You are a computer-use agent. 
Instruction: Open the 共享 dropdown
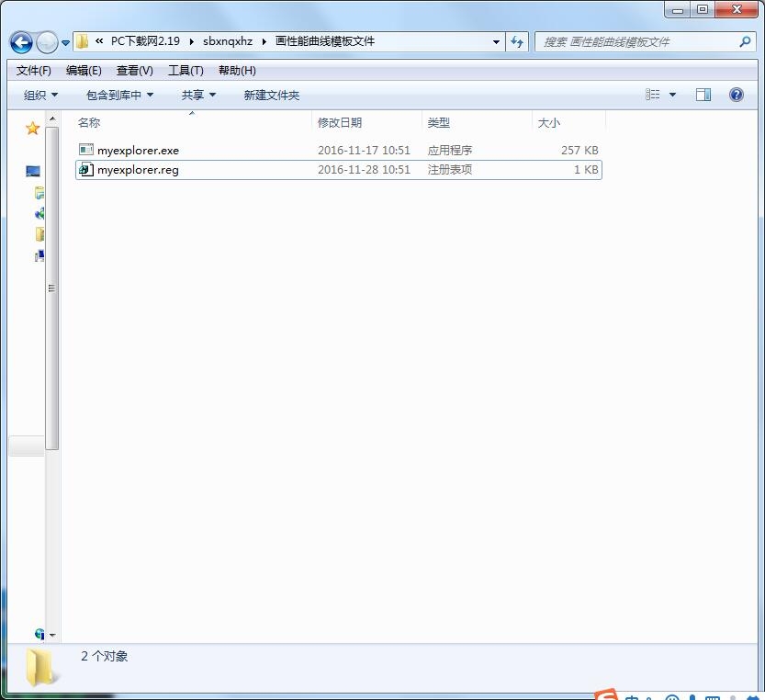[198, 96]
